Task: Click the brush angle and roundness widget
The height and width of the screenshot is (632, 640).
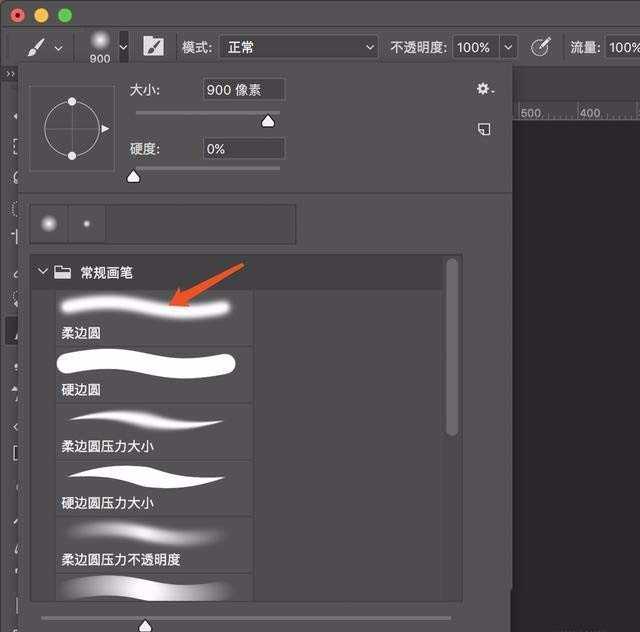Action: point(72,128)
